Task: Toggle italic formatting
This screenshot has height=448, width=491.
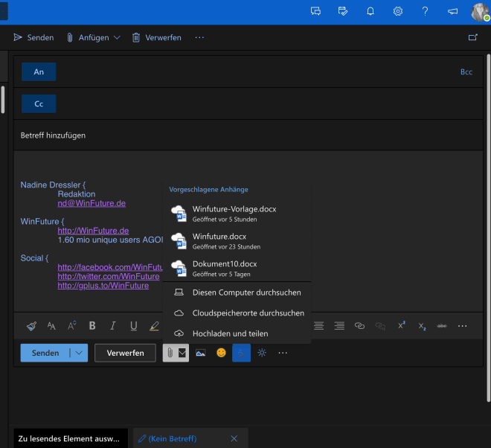Action: pyautogui.click(x=113, y=326)
